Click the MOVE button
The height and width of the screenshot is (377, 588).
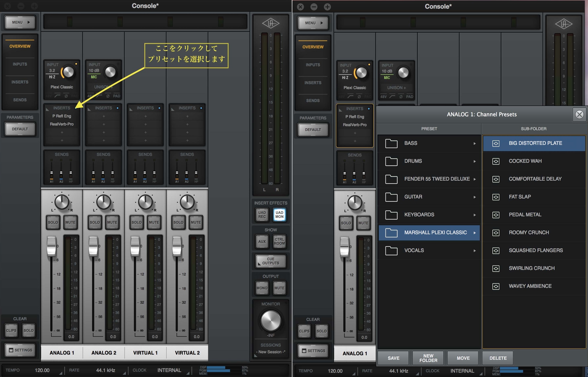(463, 358)
